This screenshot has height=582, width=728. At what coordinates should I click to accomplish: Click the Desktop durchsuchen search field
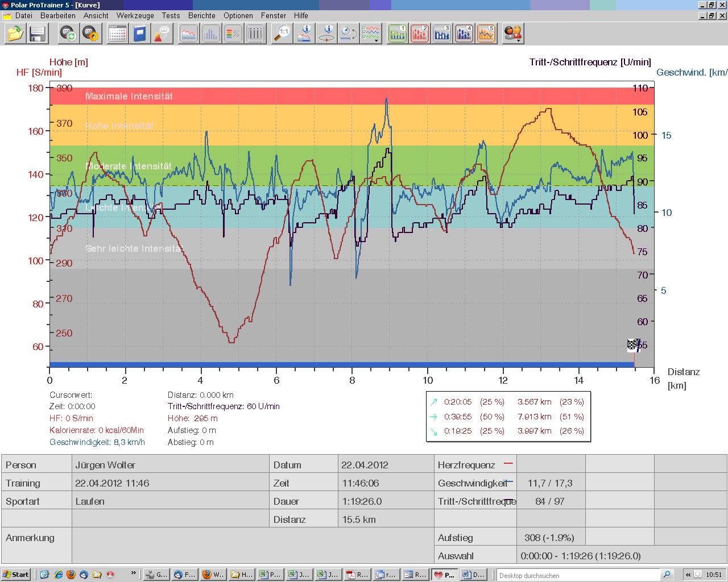point(579,575)
